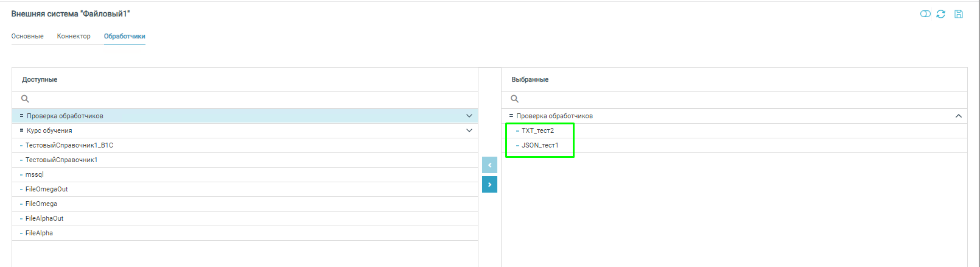The width and height of the screenshot is (980, 267).
Task: Click the move-left arrow button
Action: 489,165
